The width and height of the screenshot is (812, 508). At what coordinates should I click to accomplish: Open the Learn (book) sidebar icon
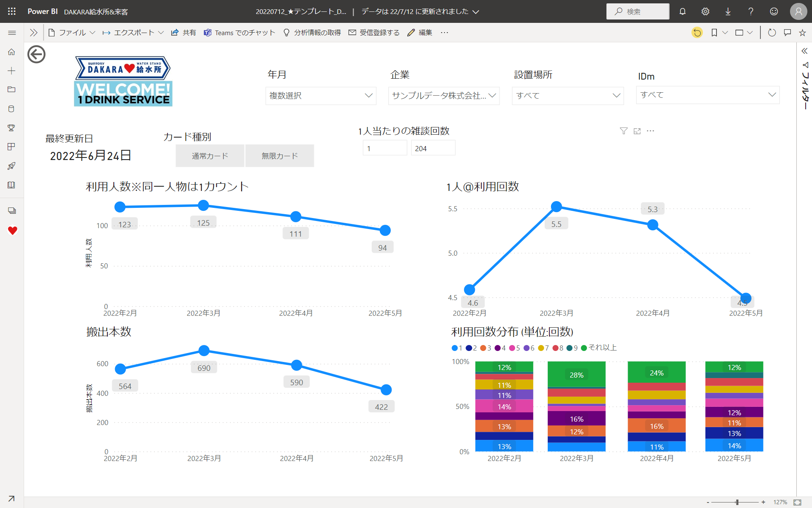click(11, 185)
